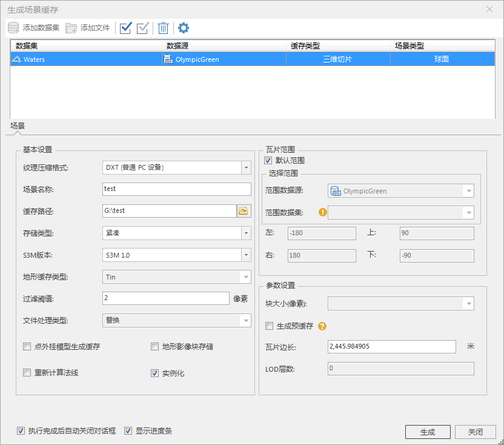The width and height of the screenshot is (504, 445).
Task: Select the 场景 tab
Action: (18, 126)
